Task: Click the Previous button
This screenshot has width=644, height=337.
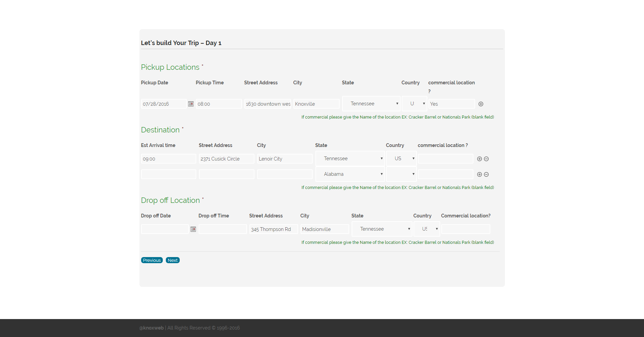Action: 152,260
